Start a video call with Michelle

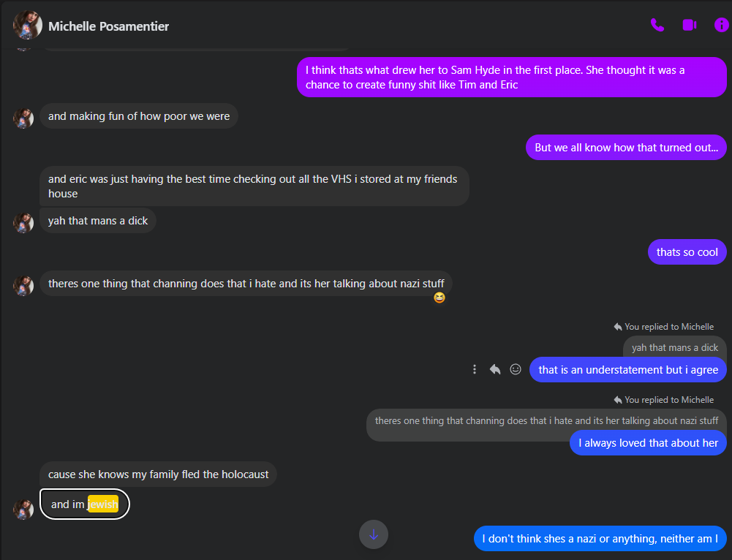click(689, 26)
